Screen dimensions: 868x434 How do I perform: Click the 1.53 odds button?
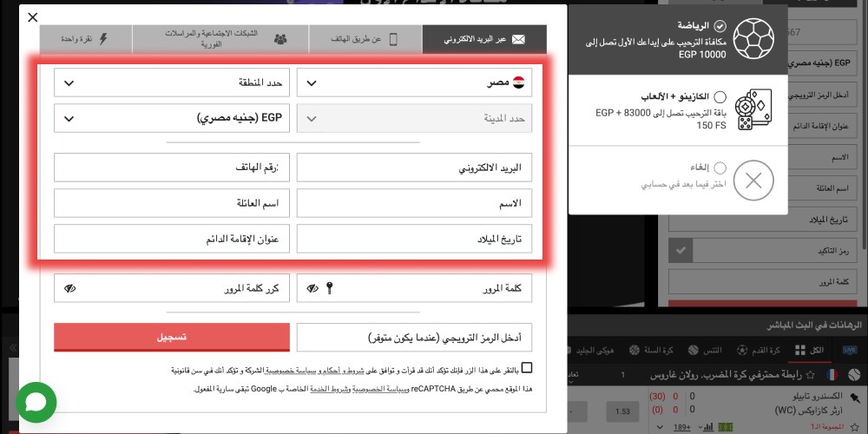click(x=622, y=411)
